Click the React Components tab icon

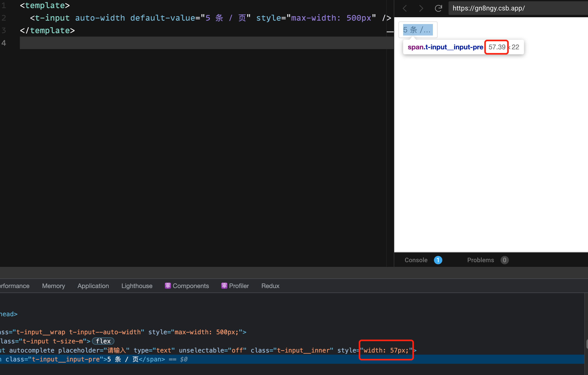tap(168, 286)
